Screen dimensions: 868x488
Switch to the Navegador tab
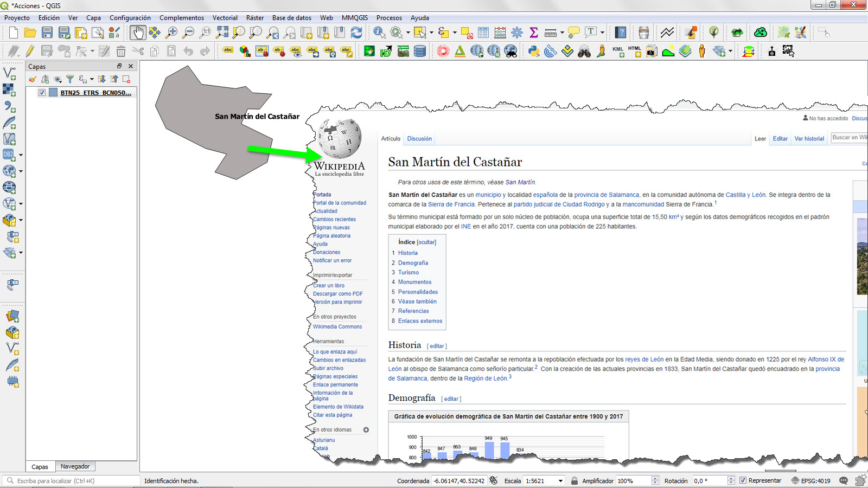[75, 466]
